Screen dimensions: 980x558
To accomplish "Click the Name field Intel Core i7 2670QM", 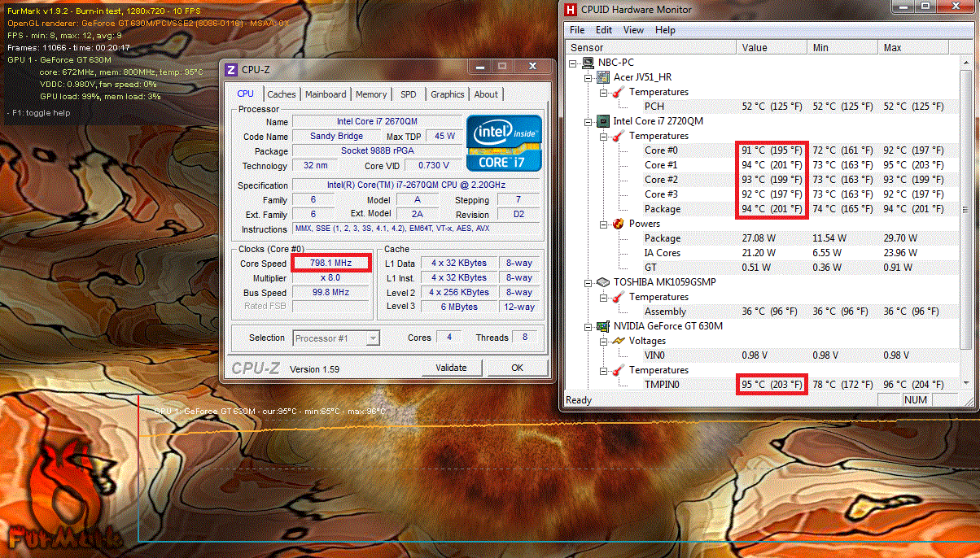I will pyautogui.click(x=377, y=122).
